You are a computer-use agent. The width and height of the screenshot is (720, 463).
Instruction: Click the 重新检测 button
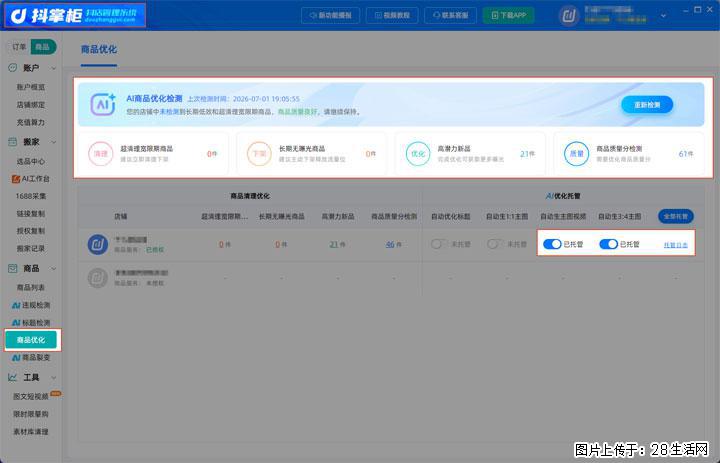click(x=647, y=105)
